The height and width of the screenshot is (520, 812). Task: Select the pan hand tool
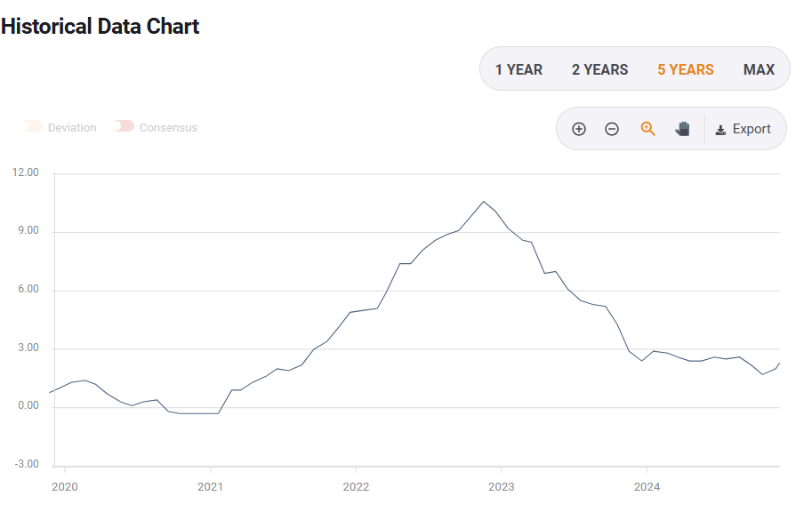point(682,129)
